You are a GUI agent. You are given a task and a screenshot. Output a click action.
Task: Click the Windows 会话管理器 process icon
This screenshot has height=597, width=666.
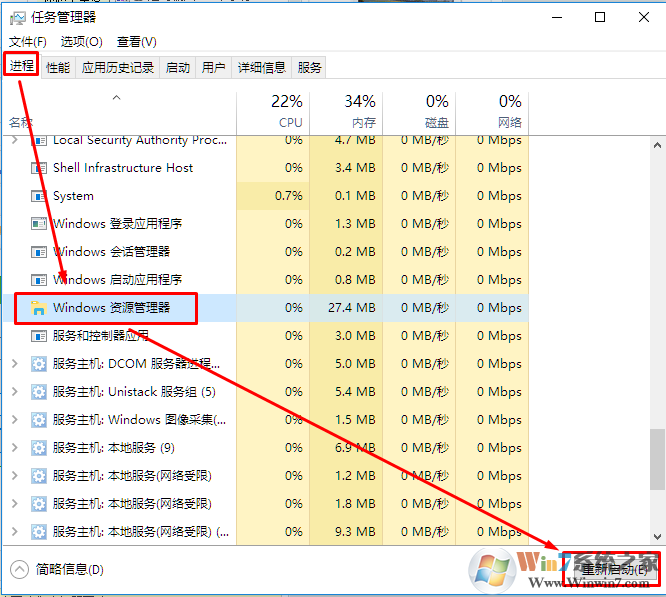tap(39, 252)
